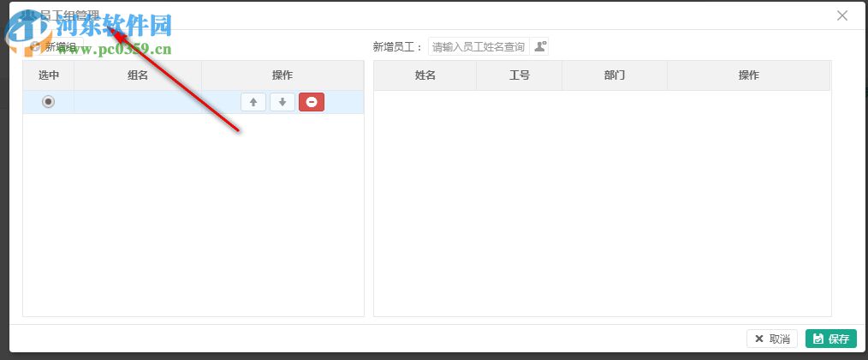868x360 pixels.
Task: Select the group row radio button
Action: click(49, 102)
